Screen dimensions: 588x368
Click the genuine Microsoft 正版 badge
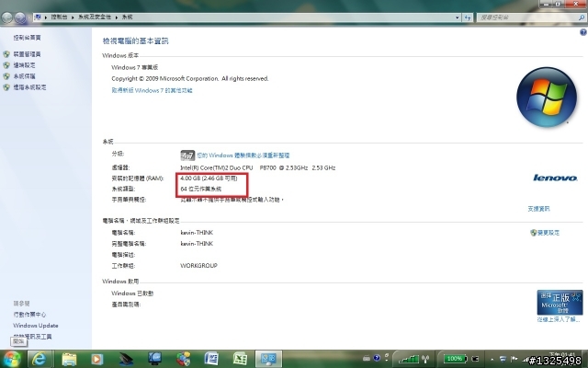[560, 302]
